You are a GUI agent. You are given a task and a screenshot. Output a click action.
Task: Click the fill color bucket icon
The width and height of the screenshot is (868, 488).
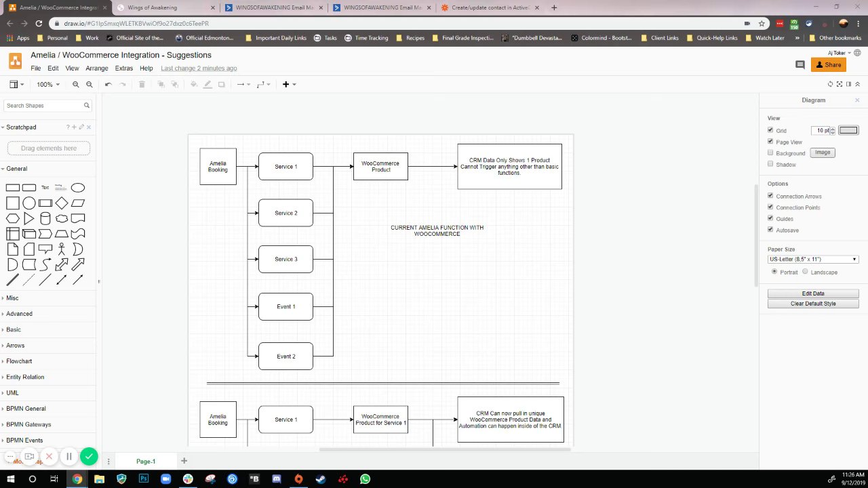pyautogui.click(x=194, y=85)
